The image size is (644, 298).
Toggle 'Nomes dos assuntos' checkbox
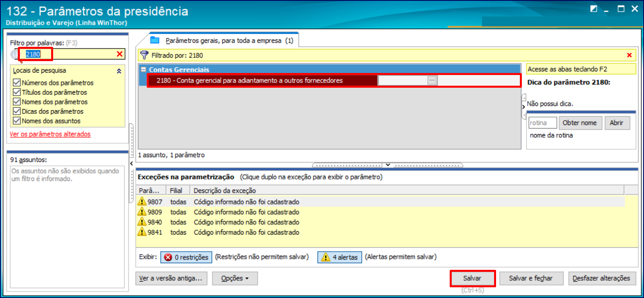[17, 121]
